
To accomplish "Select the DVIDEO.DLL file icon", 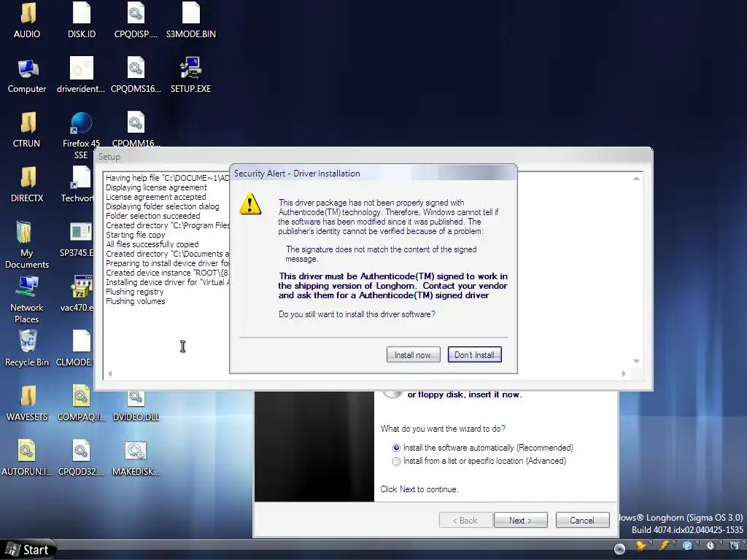I will tap(136, 405).
